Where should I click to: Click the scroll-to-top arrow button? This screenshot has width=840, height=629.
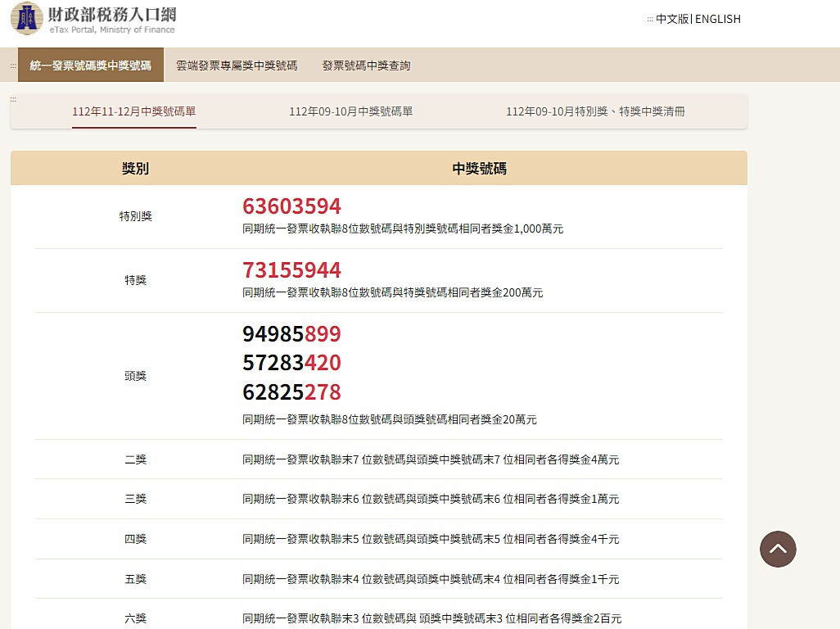778,549
